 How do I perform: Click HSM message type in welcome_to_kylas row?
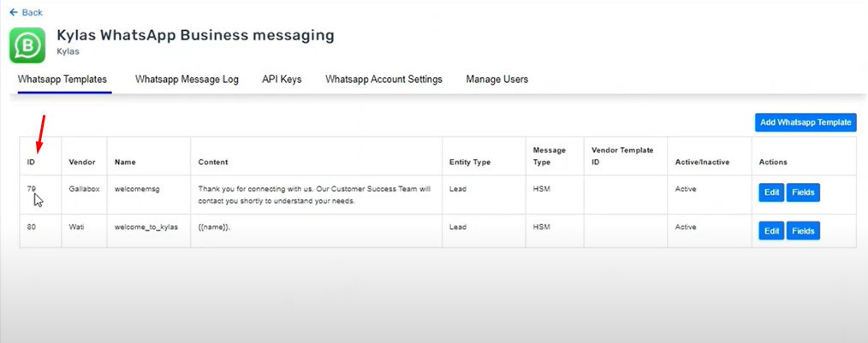point(541,228)
